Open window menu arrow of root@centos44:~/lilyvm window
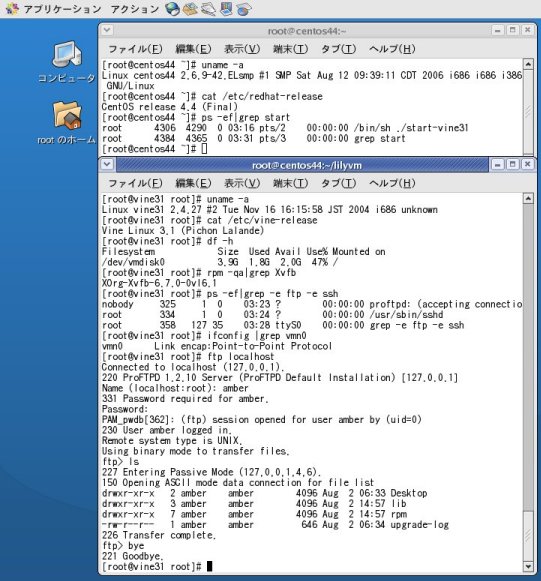Image resolution: width=541 pixels, height=581 pixels. coord(107,164)
